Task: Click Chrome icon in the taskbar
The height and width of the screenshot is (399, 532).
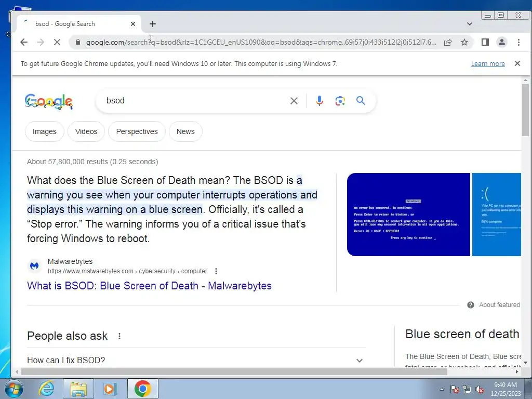Action: tap(142, 389)
